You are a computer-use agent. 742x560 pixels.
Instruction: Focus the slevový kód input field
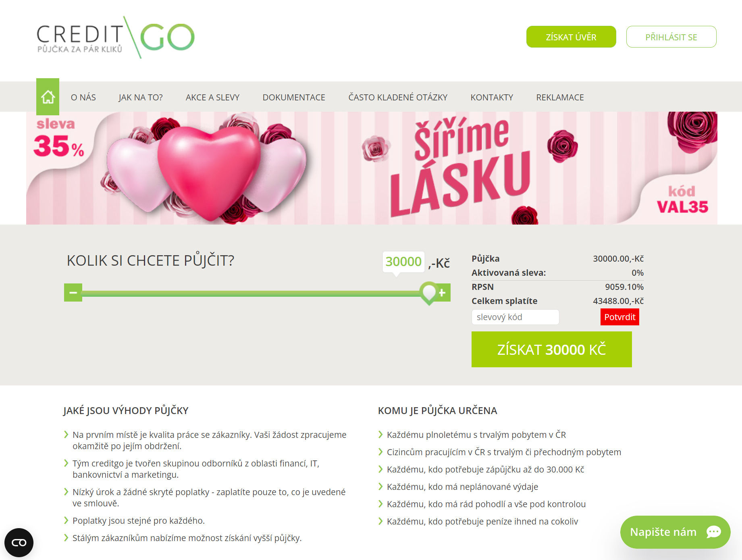(x=515, y=317)
